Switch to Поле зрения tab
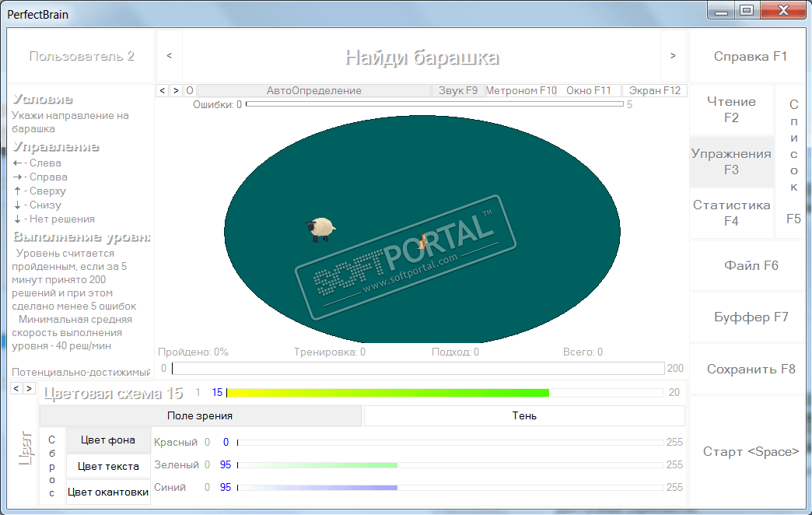812x515 pixels. click(x=200, y=415)
